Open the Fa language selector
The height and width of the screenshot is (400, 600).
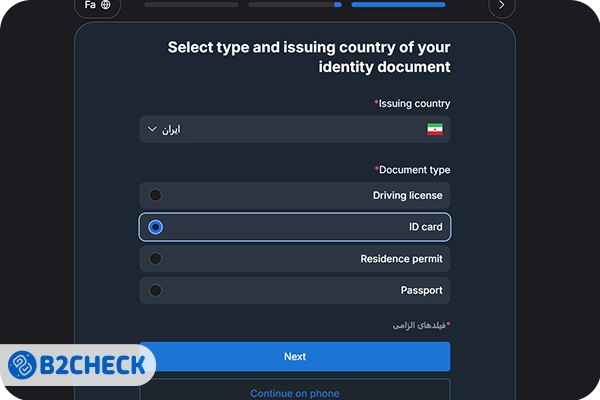(x=97, y=5)
